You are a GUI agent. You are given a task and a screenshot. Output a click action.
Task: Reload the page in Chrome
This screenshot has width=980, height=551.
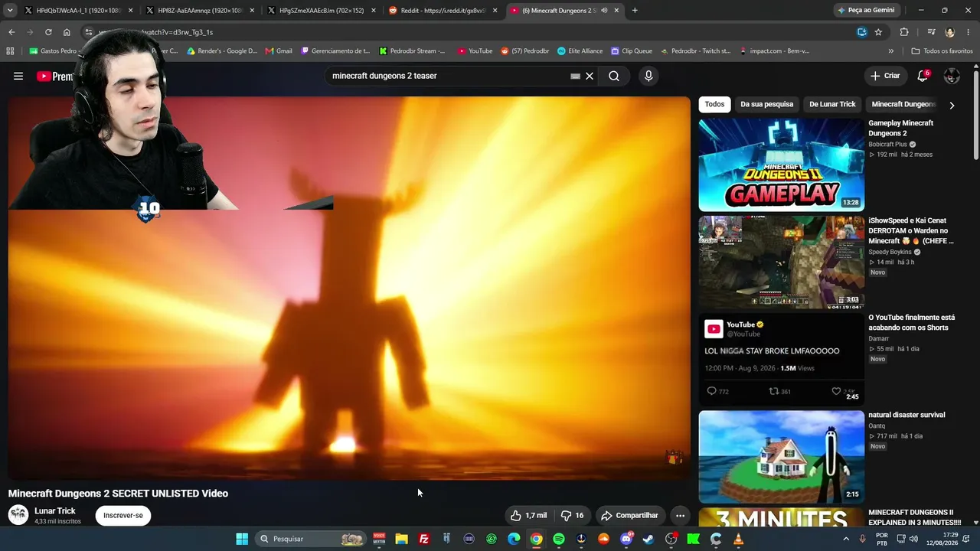coord(48,32)
